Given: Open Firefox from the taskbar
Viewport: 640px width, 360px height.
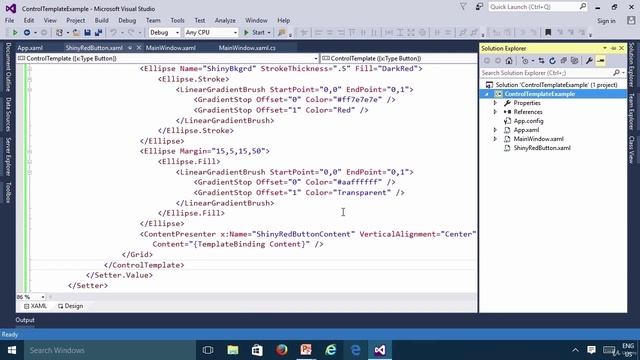Looking at the screenshot, I should point(282,350).
